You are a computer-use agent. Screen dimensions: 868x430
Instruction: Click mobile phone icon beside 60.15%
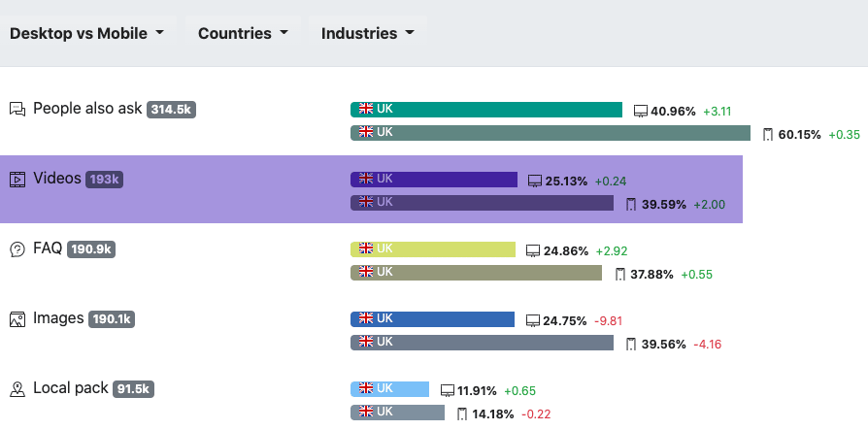pos(768,134)
